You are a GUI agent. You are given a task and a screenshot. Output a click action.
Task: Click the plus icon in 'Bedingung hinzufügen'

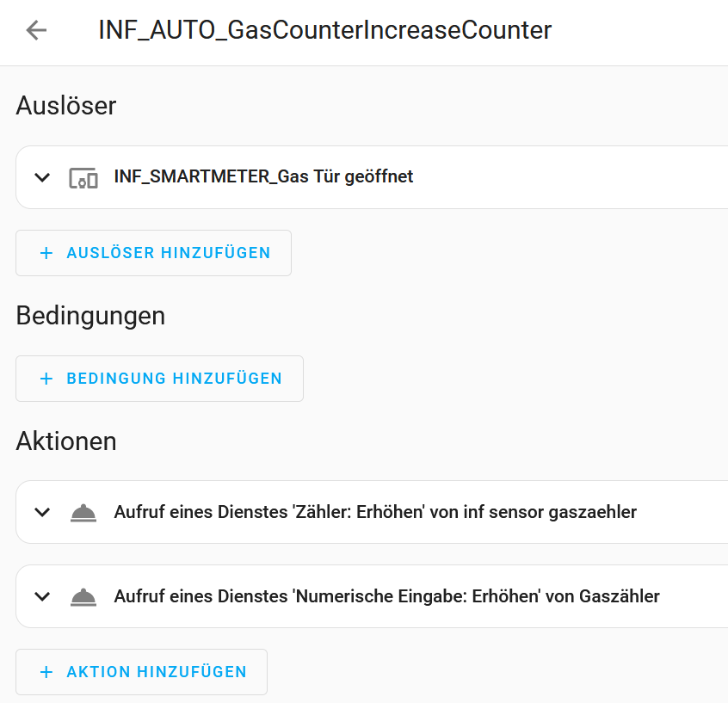pyautogui.click(x=46, y=379)
